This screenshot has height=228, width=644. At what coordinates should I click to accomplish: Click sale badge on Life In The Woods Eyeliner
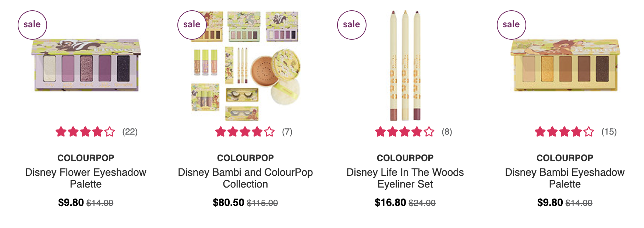pos(352,25)
